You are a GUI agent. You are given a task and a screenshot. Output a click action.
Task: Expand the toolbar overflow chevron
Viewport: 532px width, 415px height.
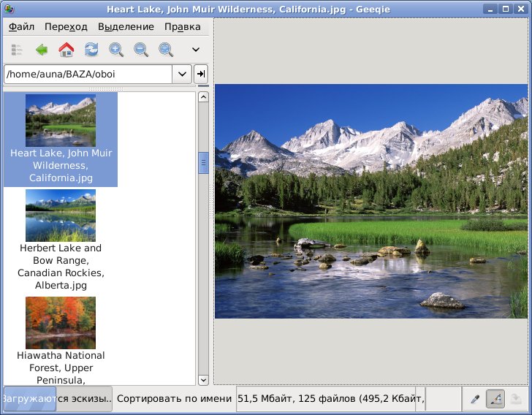[196, 50]
